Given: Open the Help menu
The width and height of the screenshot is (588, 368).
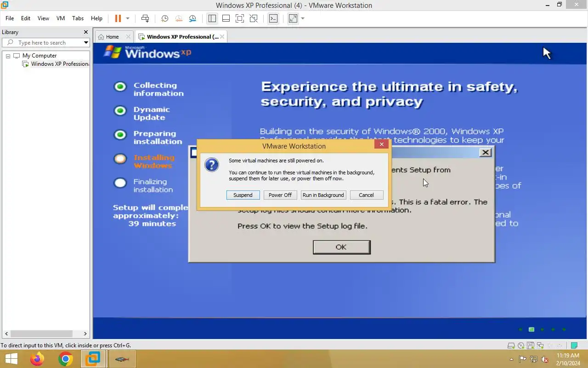Looking at the screenshot, I should pyautogui.click(x=96, y=18).
